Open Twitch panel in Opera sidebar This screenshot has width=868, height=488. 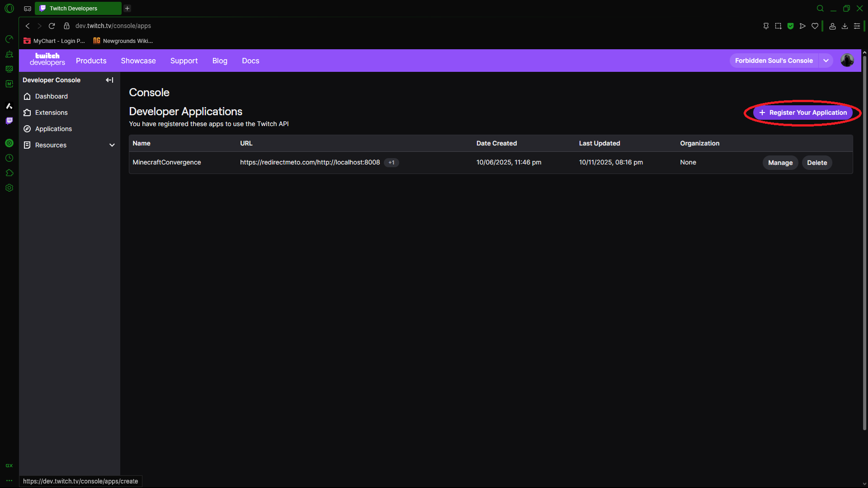click(9, 121)
